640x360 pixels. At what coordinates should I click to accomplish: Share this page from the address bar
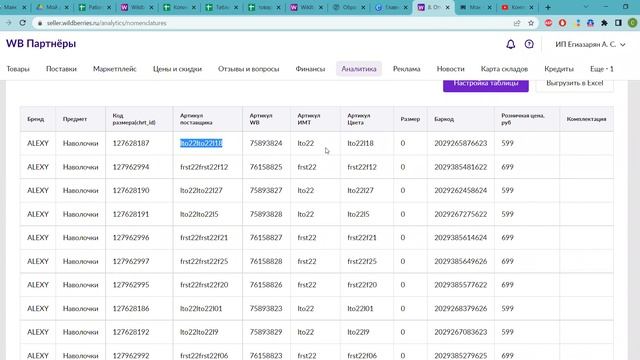coord(517,23)
